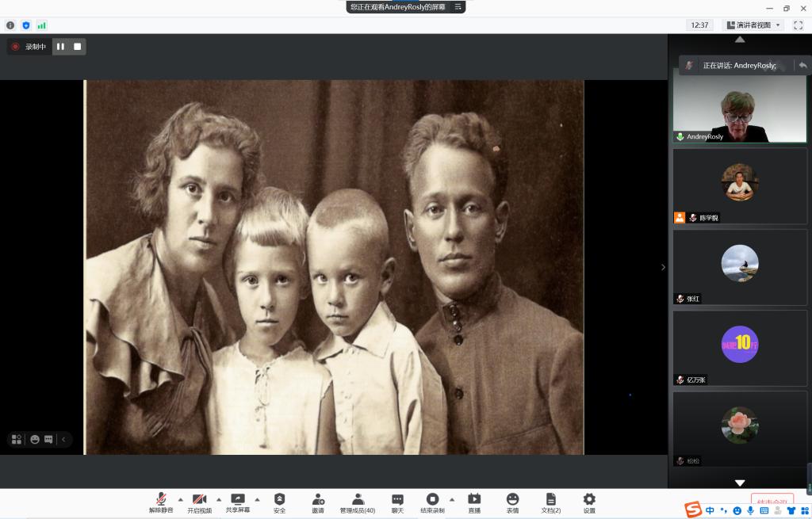Expand the arrow beside 结束录制
812x519 pixels.
[x=452, y=499]
